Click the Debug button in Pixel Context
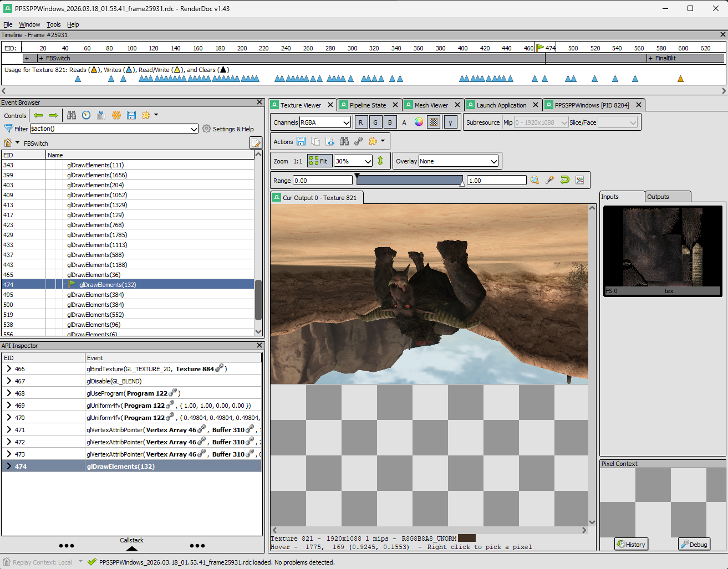The width and height of the screenshot is (728, 569). (694, 545)
